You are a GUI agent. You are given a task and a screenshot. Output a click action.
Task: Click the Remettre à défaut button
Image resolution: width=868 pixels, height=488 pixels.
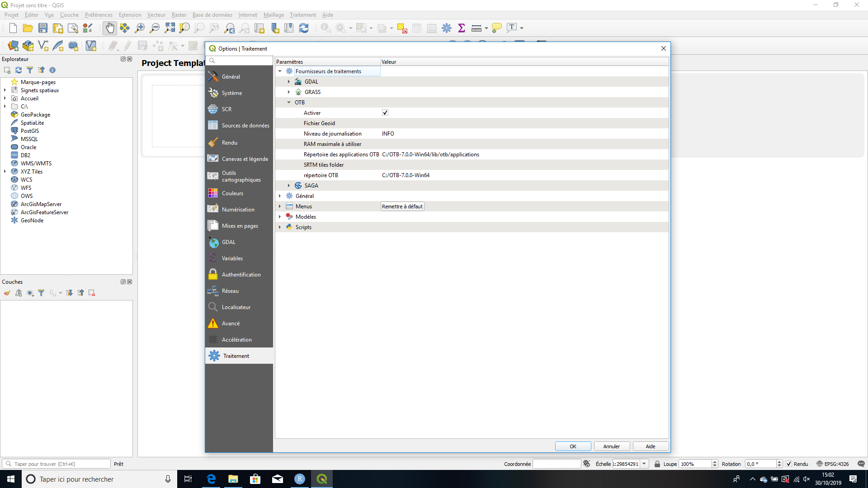(x=402, y=206)
